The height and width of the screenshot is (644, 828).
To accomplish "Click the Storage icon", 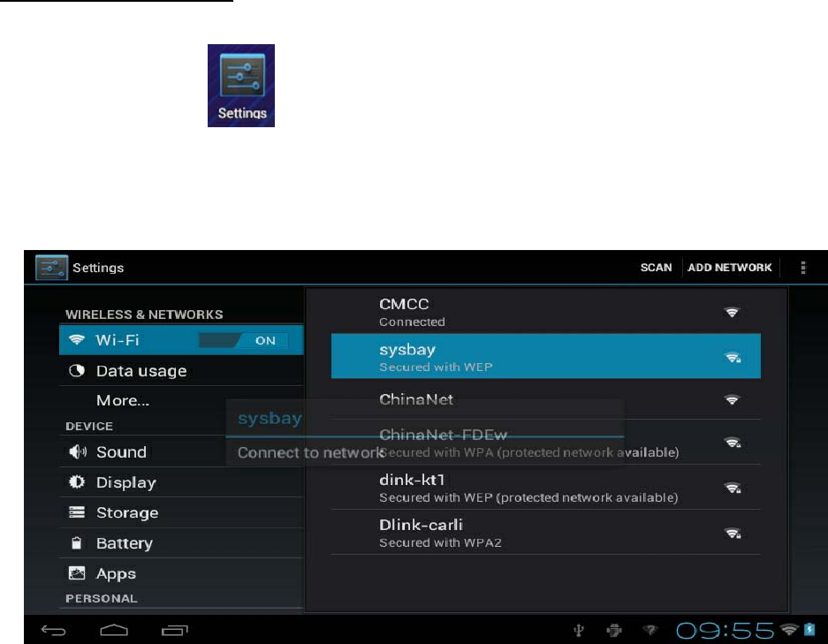I will pos(77,512).
